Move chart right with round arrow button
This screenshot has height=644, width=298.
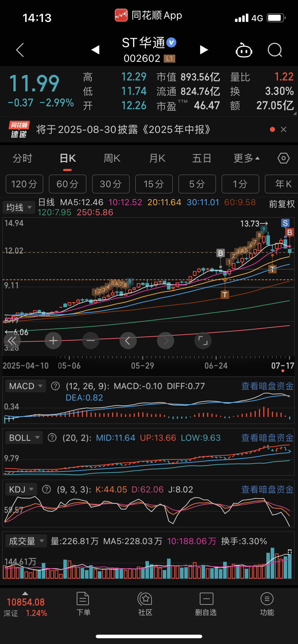coord(166,341)
